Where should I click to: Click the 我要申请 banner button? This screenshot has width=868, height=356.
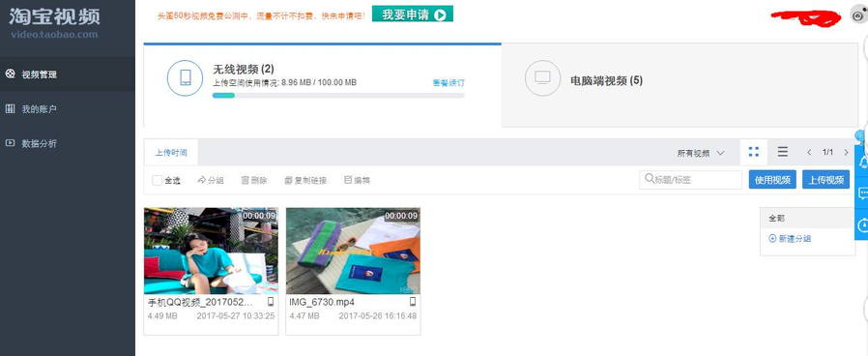click(413, 14)
